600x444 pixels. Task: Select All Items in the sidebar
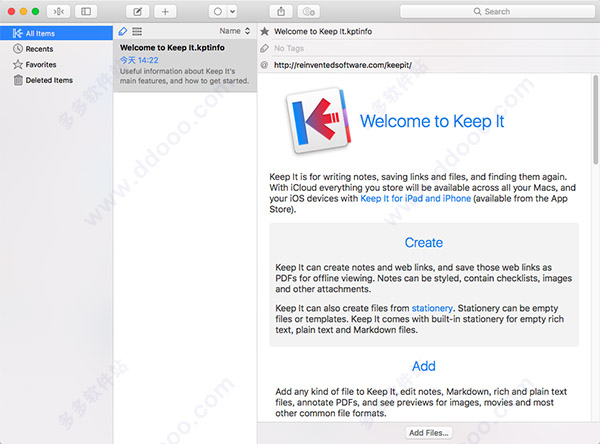(x=56, y=33)
